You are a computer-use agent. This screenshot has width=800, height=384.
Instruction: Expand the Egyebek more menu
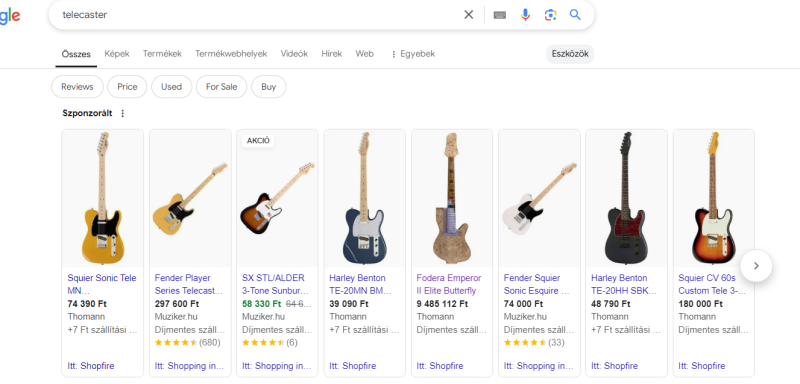click(x=412, y=54)
